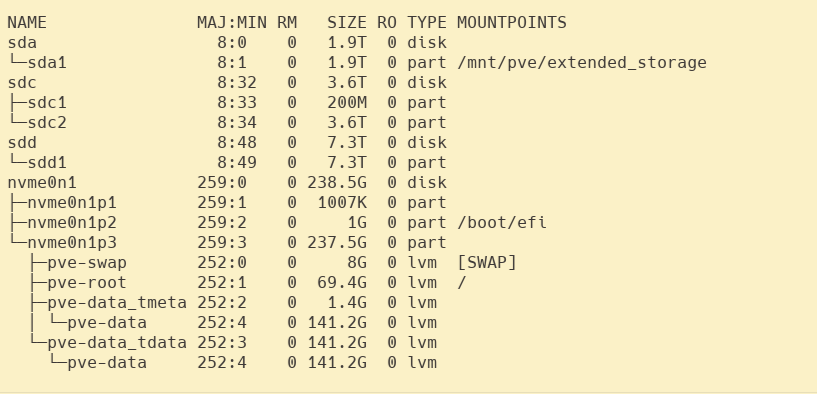Click the nvme0n1p1 partition name
The width and height of the screenshot is (817, 394).
(x=72, y=202)
